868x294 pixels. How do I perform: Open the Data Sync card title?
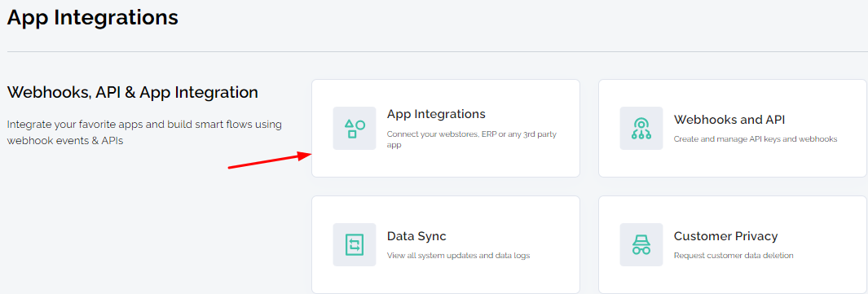click(416, 236)
